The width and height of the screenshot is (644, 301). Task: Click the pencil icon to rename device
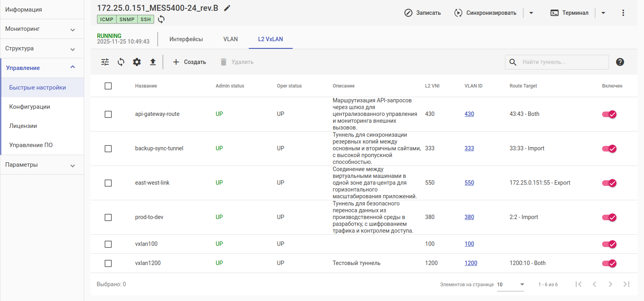point(227,8)
